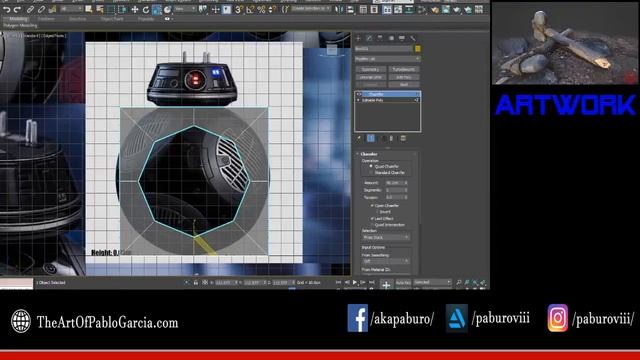Activate the highlighted Select and Scale tool
This screenshot has width=640, height=360.
[157, 9]
